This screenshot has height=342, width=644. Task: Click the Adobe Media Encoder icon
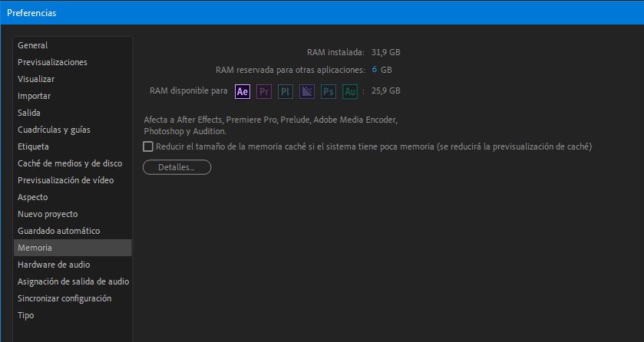307,91
